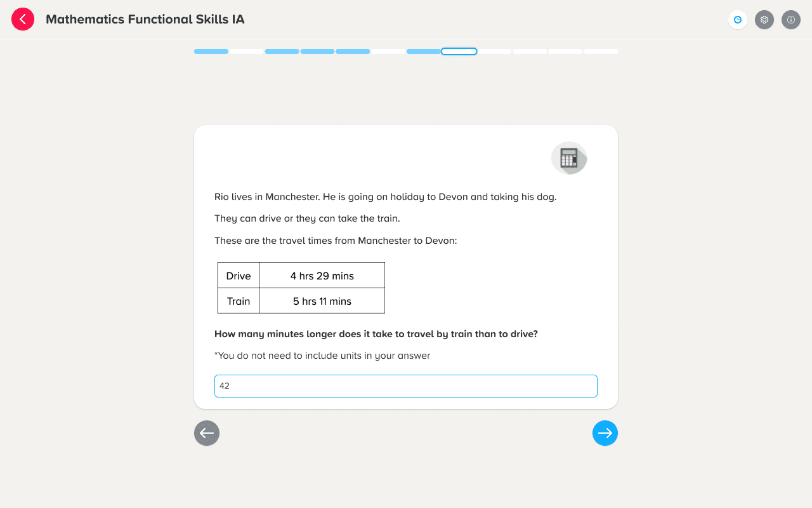Select the third question progress segment

pyautogui.click(x=282, y=51)
